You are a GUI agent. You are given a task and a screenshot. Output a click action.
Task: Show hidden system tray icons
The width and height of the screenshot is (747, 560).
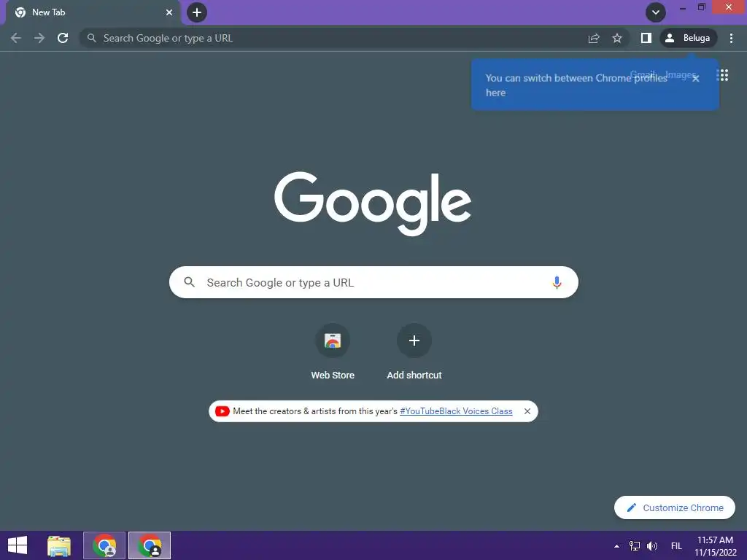[x=617, y=546]
